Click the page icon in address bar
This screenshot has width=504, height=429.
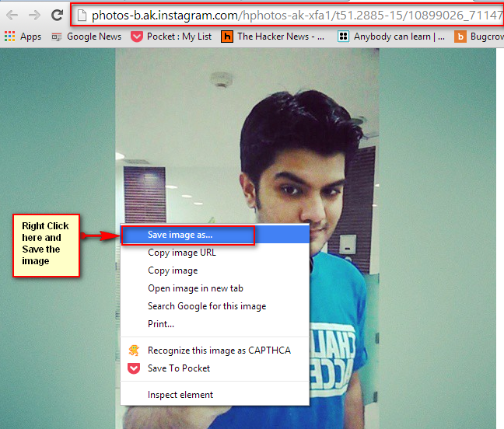coord(82,15)
